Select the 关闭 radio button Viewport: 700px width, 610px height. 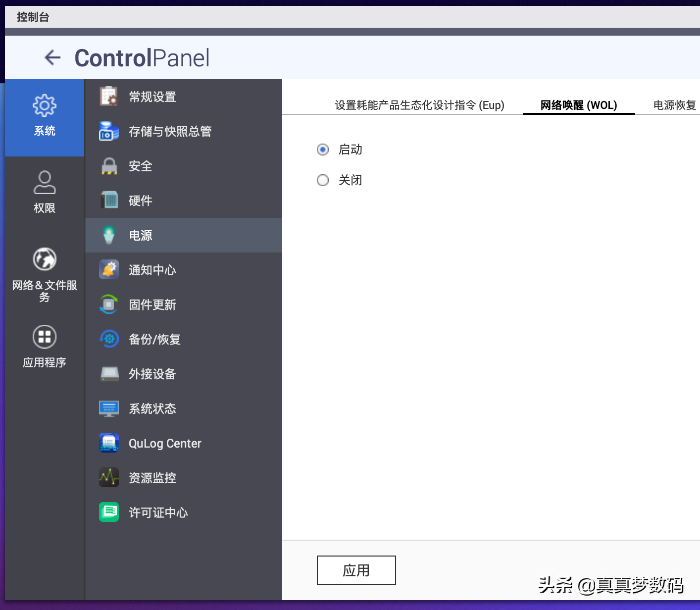pyautogui.click(x=323, y=180)
